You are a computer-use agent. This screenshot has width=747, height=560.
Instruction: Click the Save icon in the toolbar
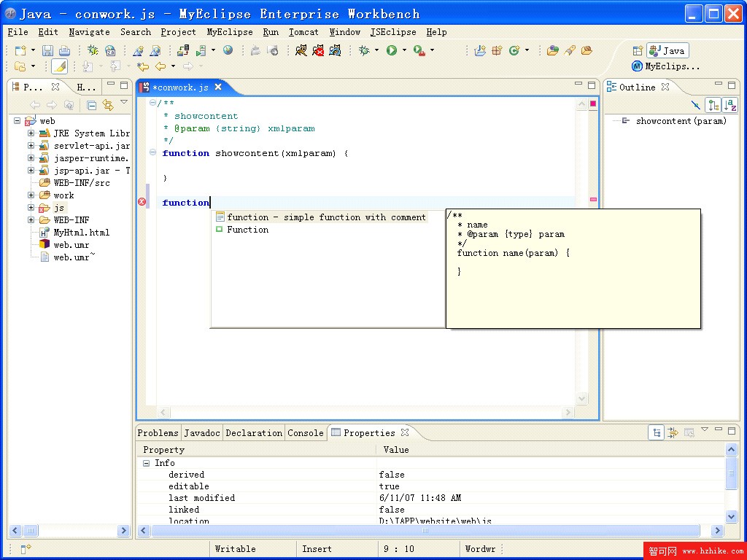coord(47,50)
